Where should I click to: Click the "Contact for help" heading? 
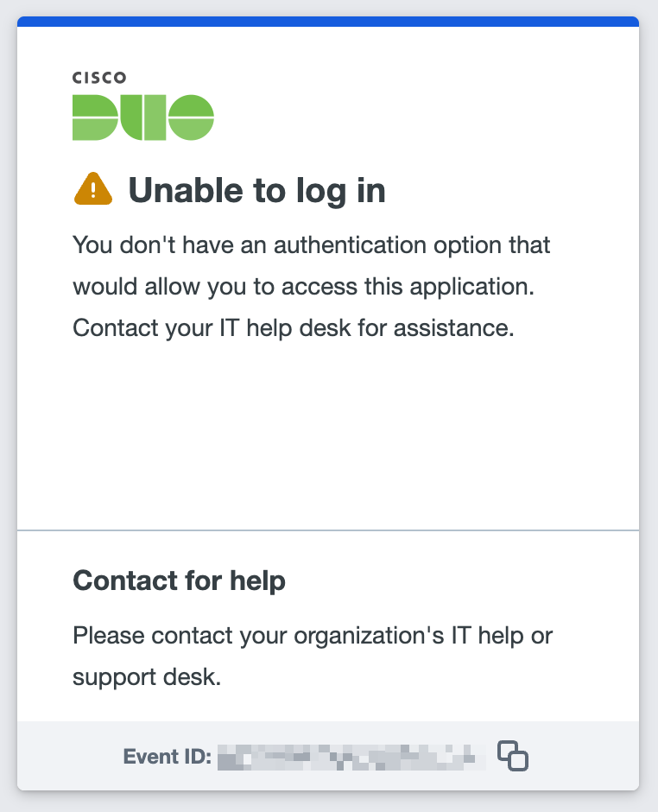coord(179,580)
